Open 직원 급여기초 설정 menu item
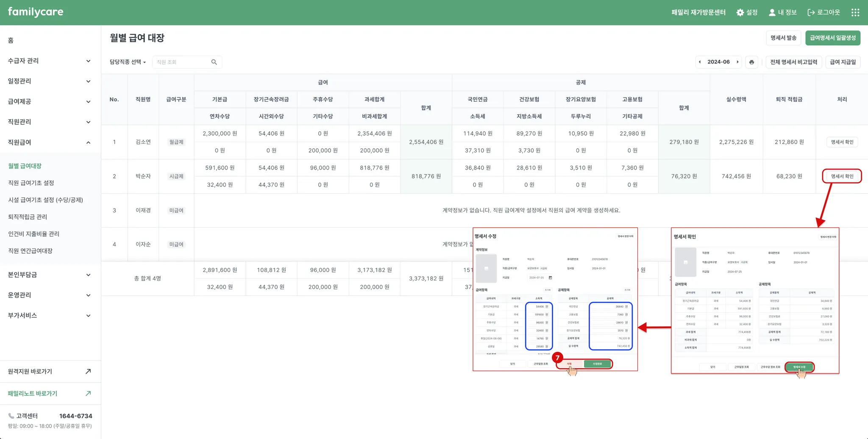868x439 pixels. click(x=31, y=183)
